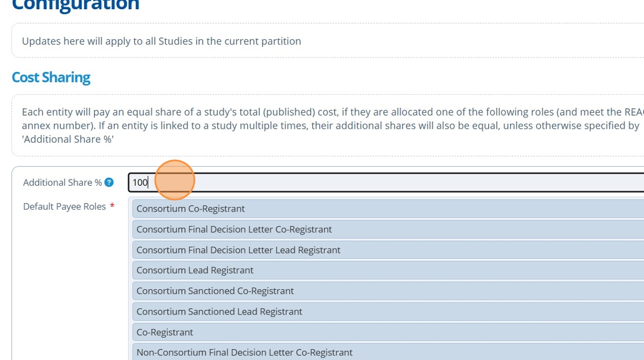Click the value 100 in the share field

click(140, 182)
